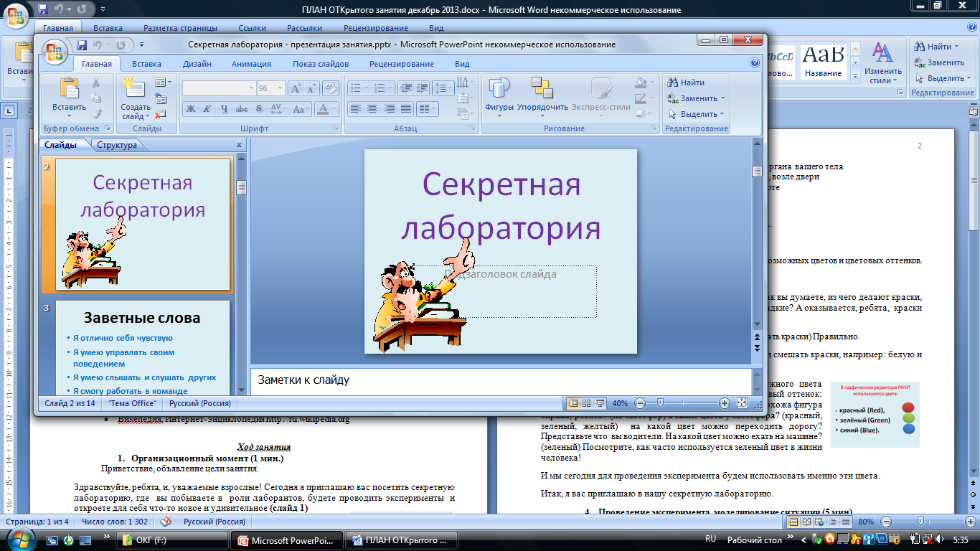This screenshot has width=980, height=551.
Task: Apply bold formatting in PowerPoint
Action: pos(191,109)
